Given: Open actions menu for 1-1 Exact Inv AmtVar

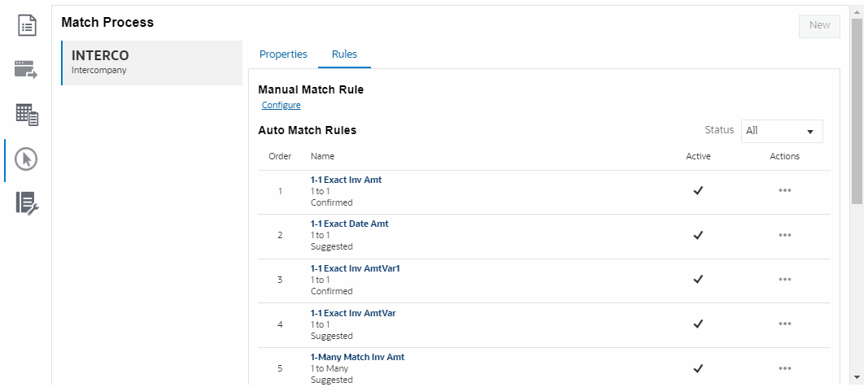Looking at the screenshot, I should click(784, 324).
